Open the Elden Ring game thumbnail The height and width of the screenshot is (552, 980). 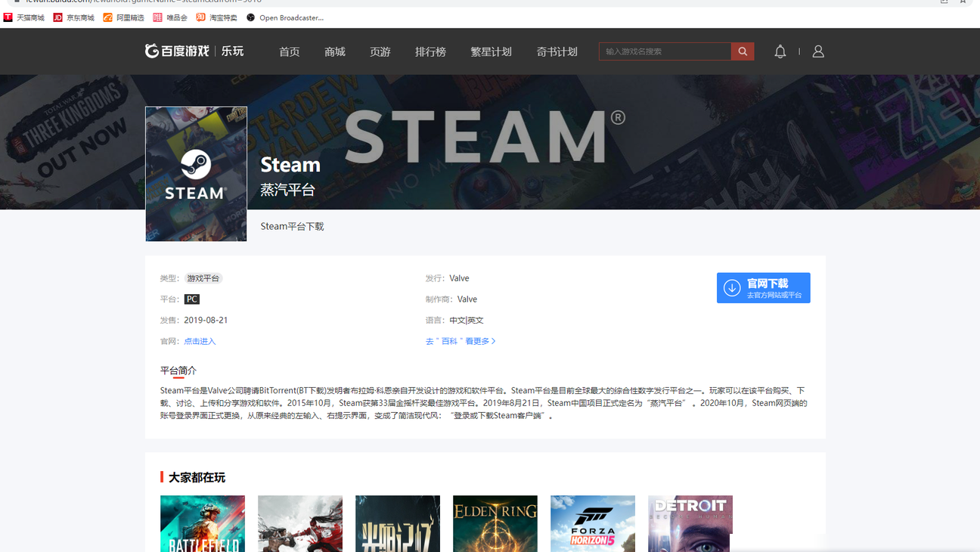pyautogui.click(x=495, y=523)
